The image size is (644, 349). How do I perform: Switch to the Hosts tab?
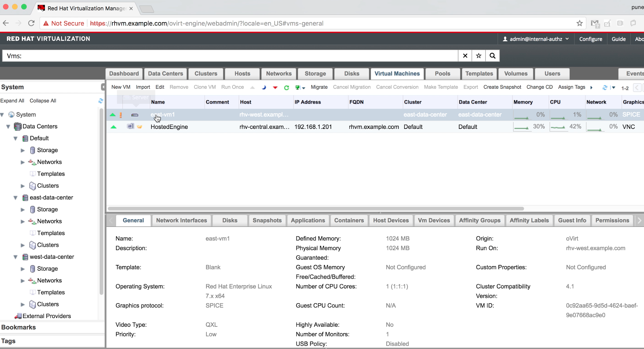[242, 74]
